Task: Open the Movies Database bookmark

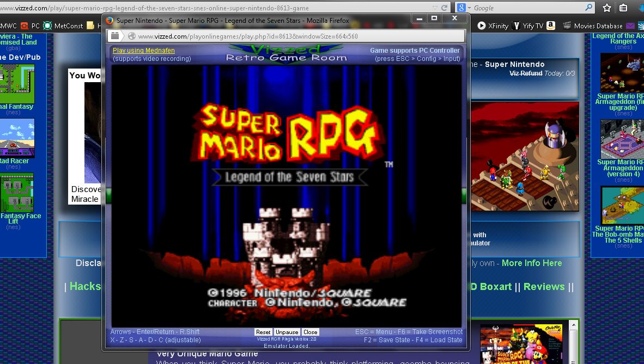Action: tap(593, 26)
